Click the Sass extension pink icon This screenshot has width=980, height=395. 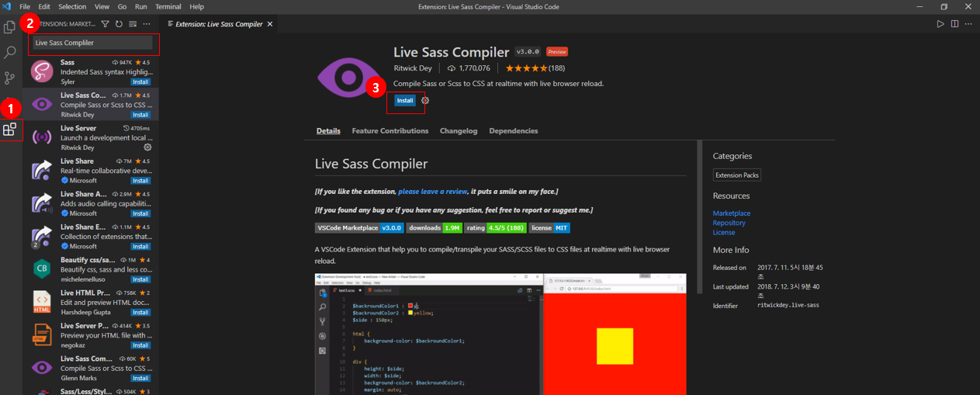41,71
